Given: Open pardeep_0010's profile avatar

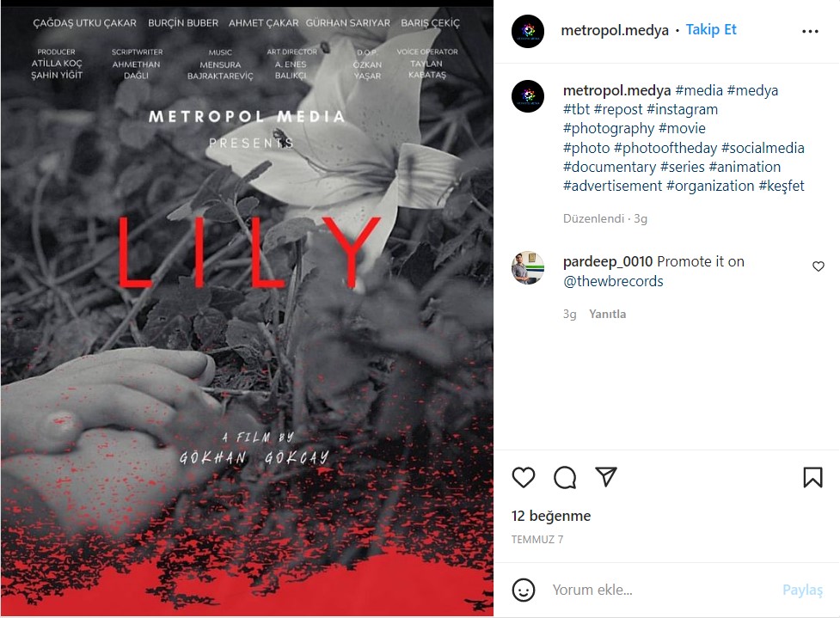Looking at the screenshot, I should click(x=528, y=267).
